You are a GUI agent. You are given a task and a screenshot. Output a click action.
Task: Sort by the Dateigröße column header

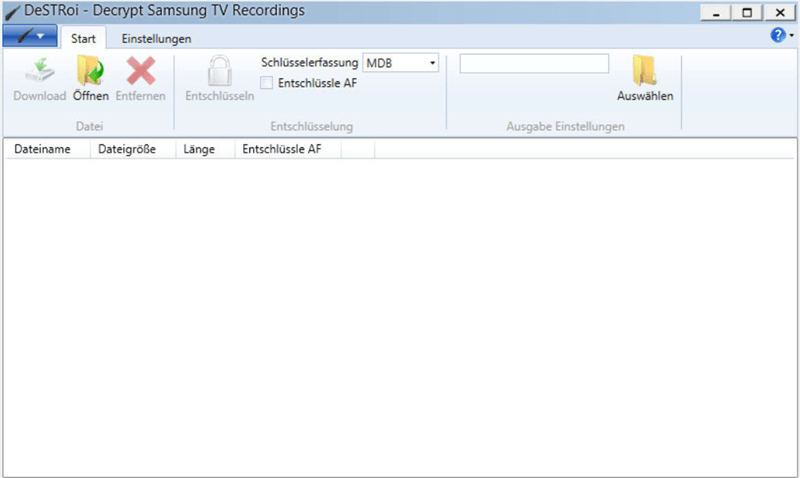(x=133, y=149)
